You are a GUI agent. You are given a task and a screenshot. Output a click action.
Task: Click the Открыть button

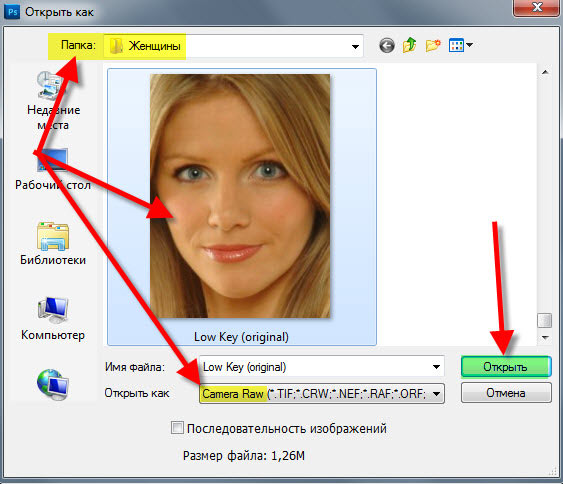point(506,367)
